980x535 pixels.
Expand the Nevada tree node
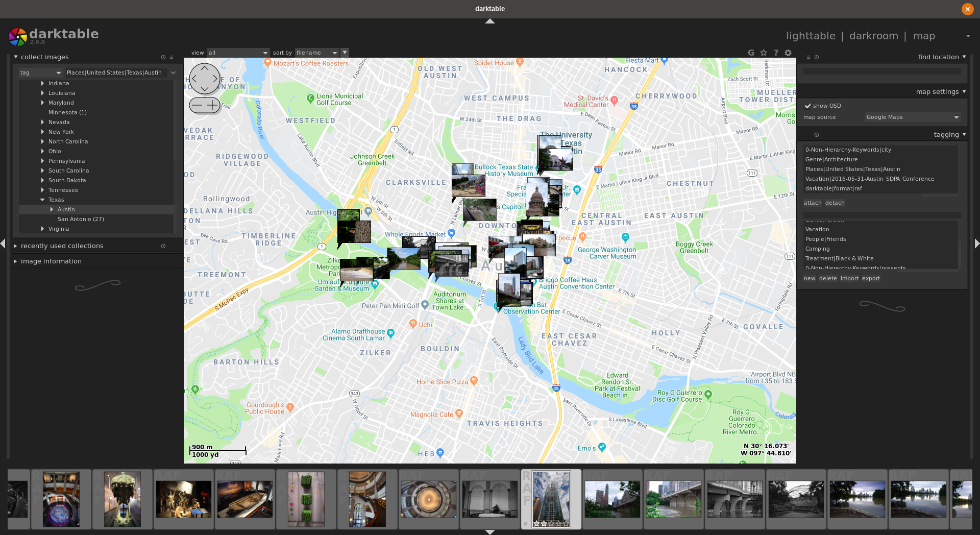tap(42, 122)
